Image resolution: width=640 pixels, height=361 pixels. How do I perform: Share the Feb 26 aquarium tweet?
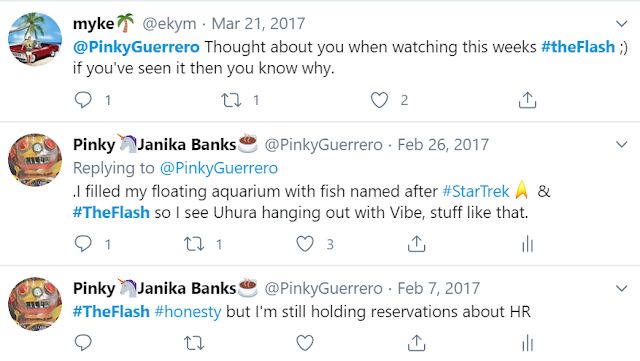point(416,244)
